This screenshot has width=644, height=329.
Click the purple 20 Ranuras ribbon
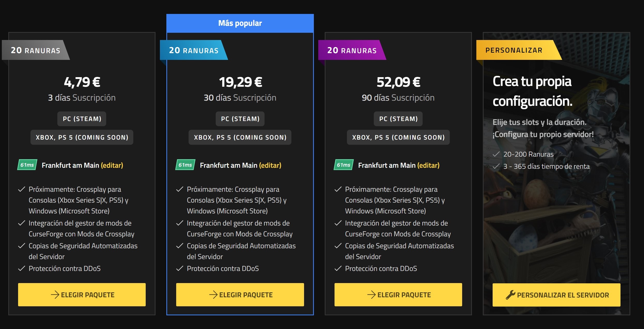click(x=352, y=50)
